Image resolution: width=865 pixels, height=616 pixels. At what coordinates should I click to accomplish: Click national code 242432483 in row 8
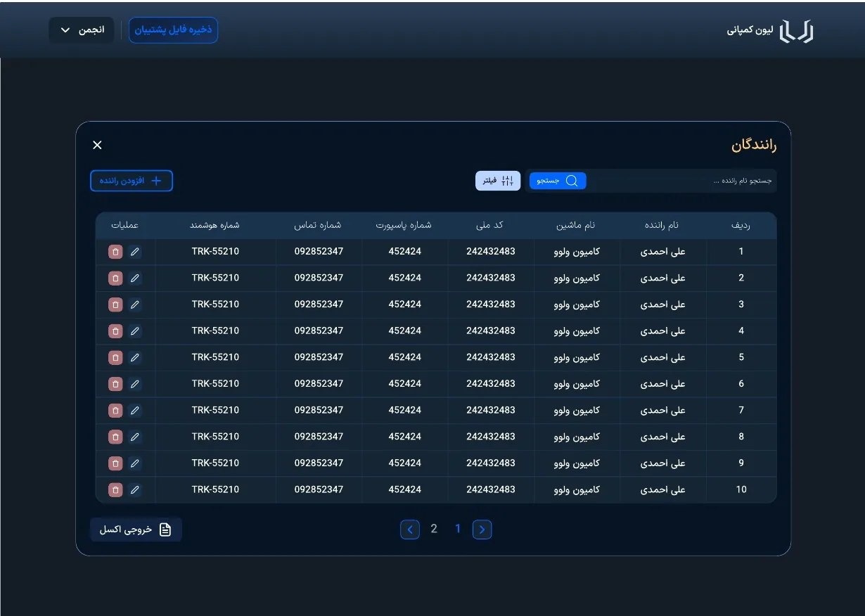[x=491, y=437]
